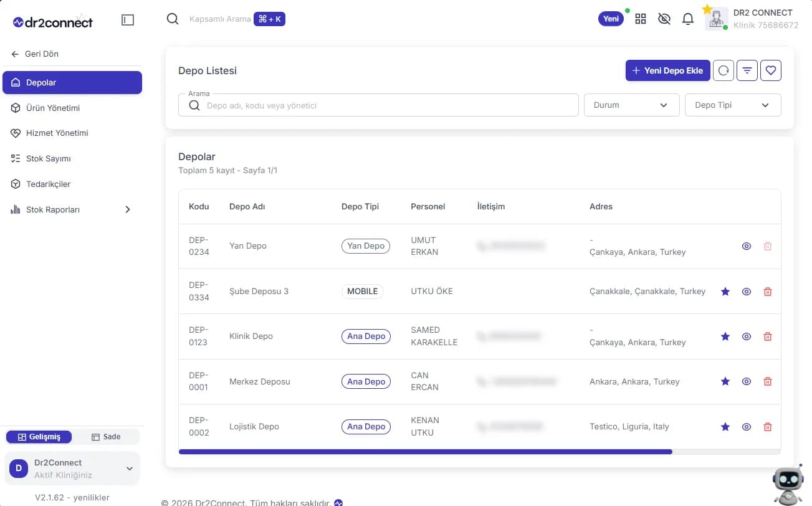Go to Ürün Yönetimi
Viewport: 812px width, 506px height.
pos(72,108)
